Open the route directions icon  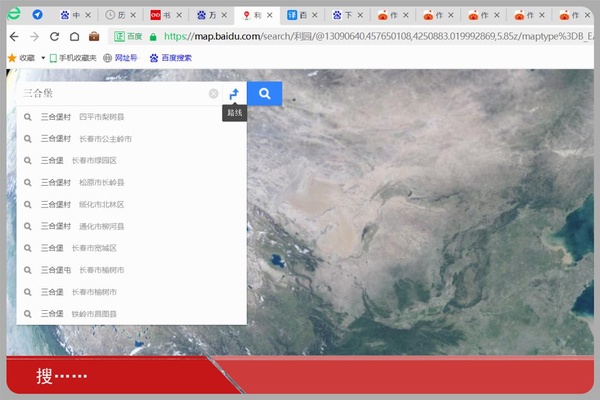coord(233,94)
